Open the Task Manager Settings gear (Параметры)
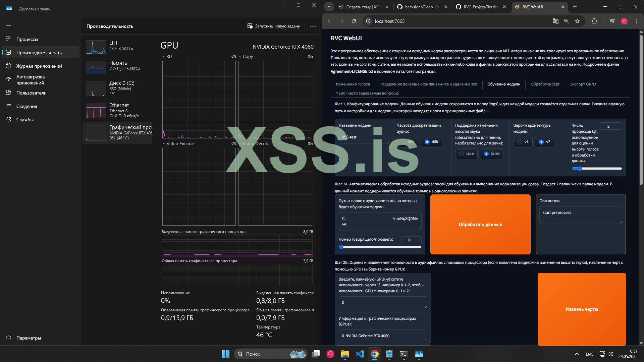 click(x=9, y=338)
